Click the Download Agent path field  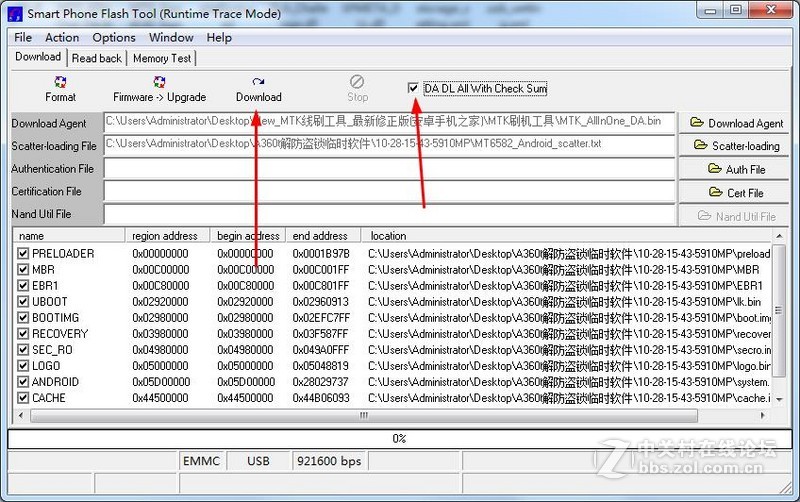click(x=389, y=122)
